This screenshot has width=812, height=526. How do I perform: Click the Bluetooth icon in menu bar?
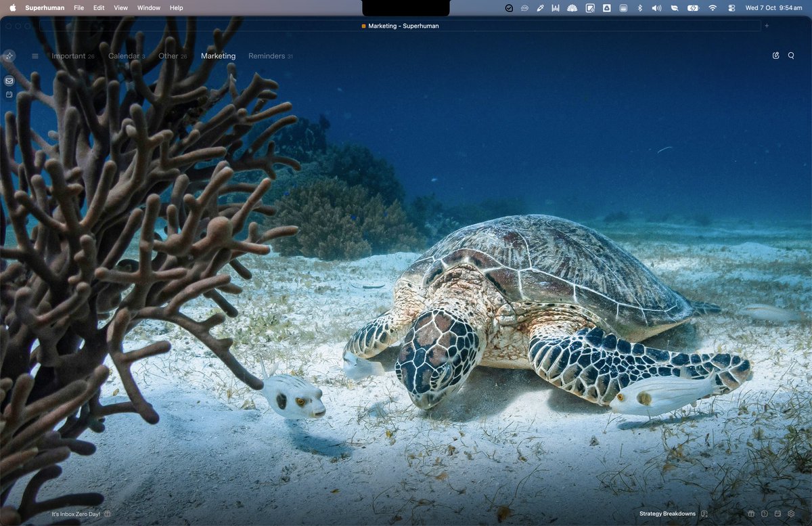640,8
